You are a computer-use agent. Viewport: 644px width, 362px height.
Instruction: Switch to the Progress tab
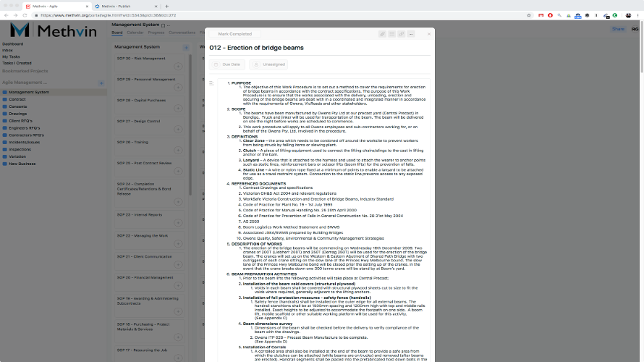(156, 32)
